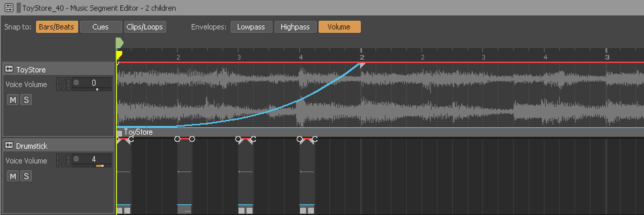The height and width of the screenshot is (215, 644).
Task: Click the Drumstick Voice Volume value 4
Action: pyautogui.click(x=94, y=159)
